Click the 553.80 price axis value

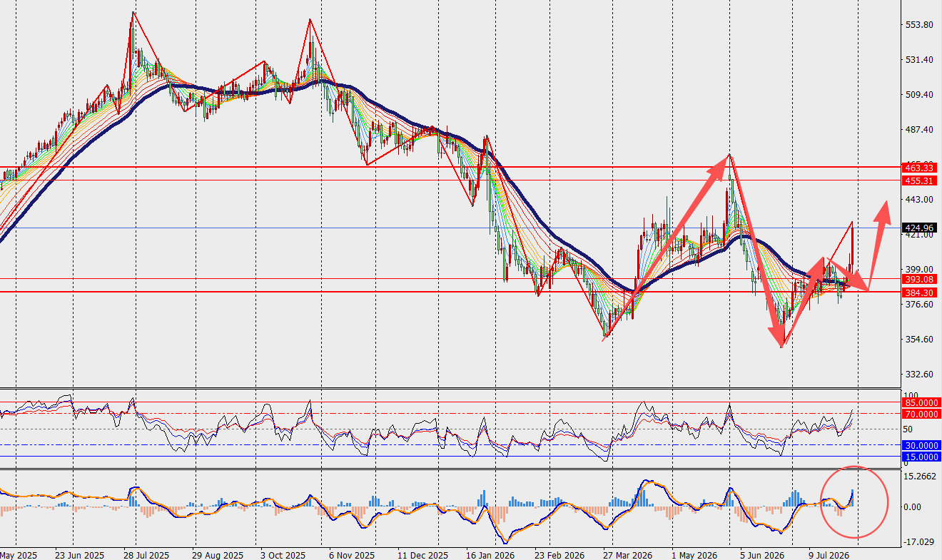[x=919, y=25]
